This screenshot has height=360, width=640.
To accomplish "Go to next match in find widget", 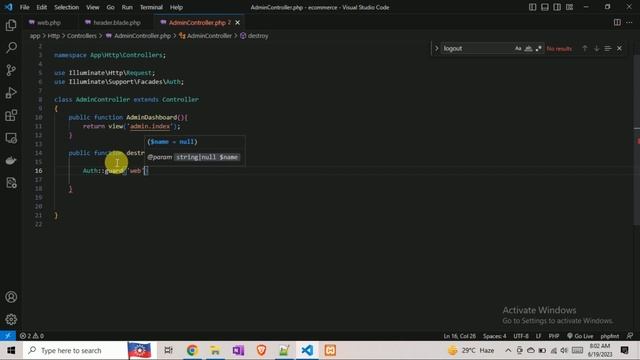I will (x=596, y=49).
